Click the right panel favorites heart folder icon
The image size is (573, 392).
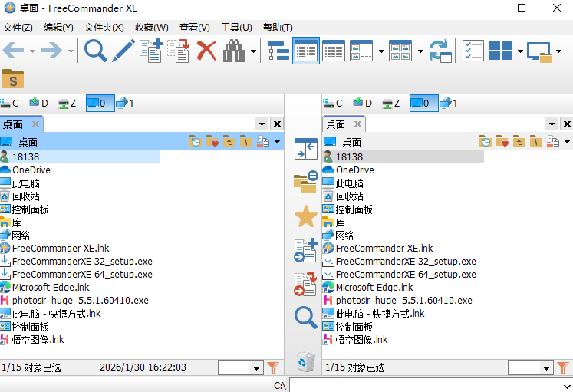(x=502, y=141)
